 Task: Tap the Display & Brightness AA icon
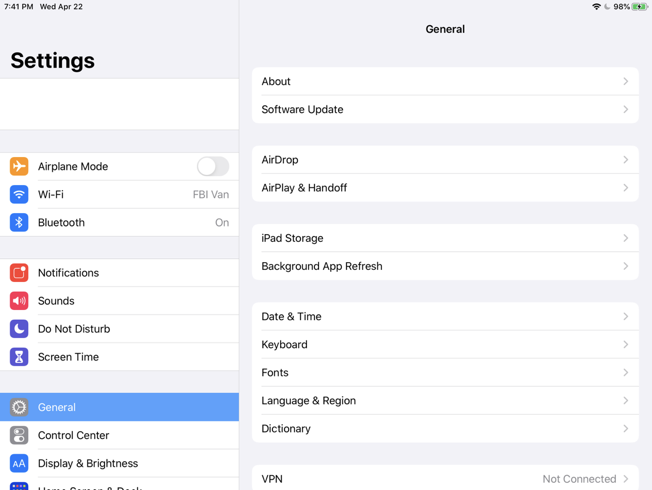pyautogui.click(x=19, y=463)
